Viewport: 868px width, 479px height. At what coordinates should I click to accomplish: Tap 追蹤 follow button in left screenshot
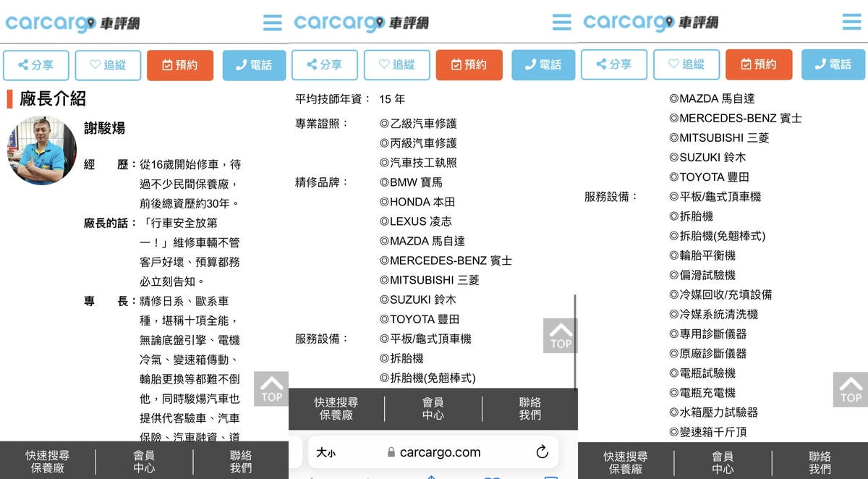(x=108, y=64)
